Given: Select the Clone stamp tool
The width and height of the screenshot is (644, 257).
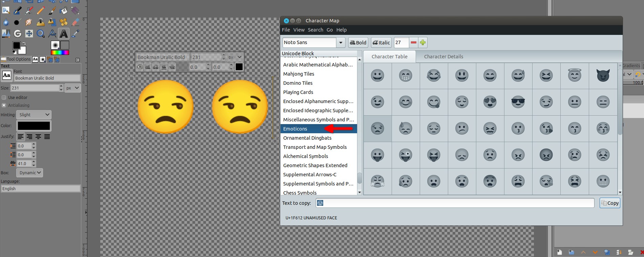Looking at the screenshot, I should pos(40,22).
